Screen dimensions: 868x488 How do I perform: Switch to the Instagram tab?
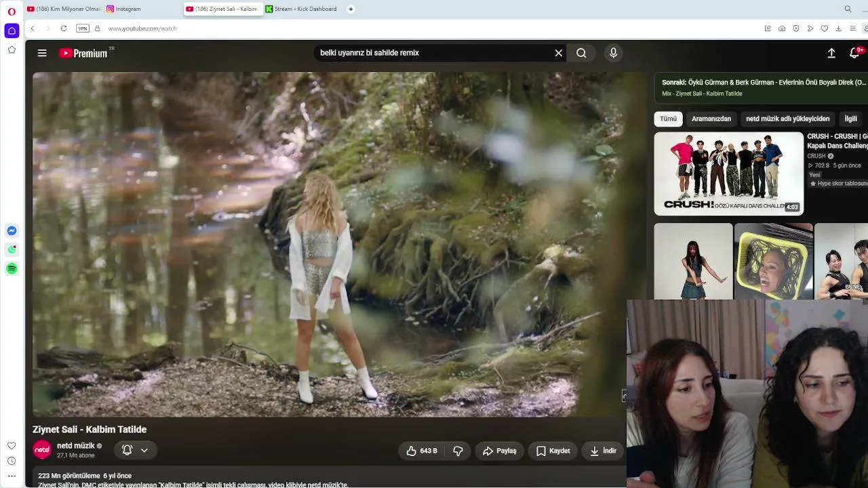click(x=143, y=9)
